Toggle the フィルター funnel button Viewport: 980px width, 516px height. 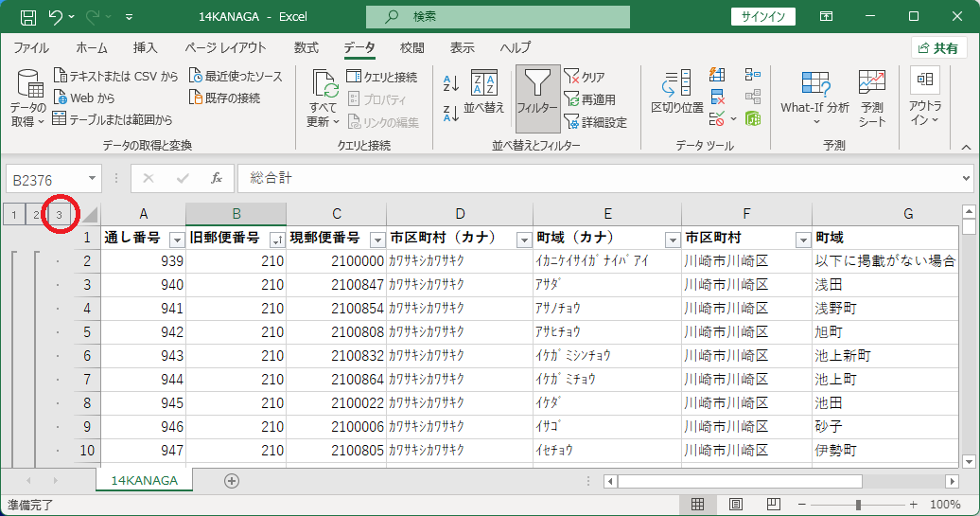point(537,98)
